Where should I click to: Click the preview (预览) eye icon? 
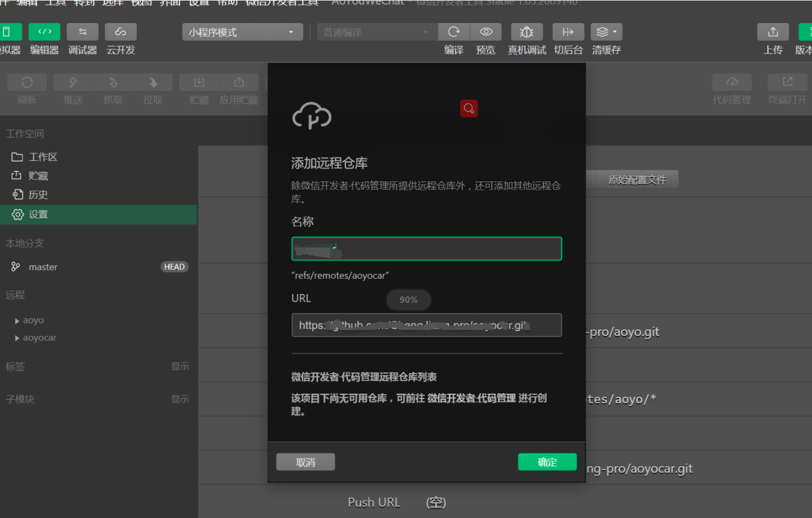click(486, 32)
